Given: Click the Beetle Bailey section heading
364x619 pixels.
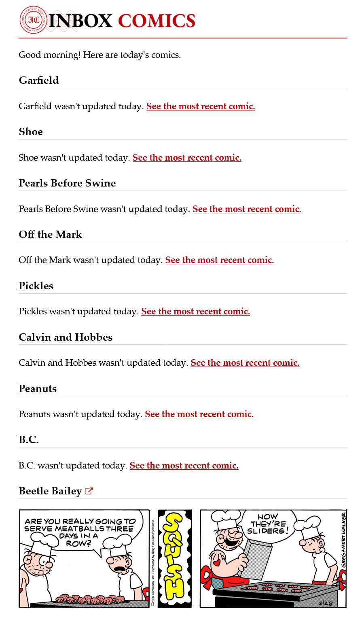Looking at the screenshot, I should click(x=51, y=491).
